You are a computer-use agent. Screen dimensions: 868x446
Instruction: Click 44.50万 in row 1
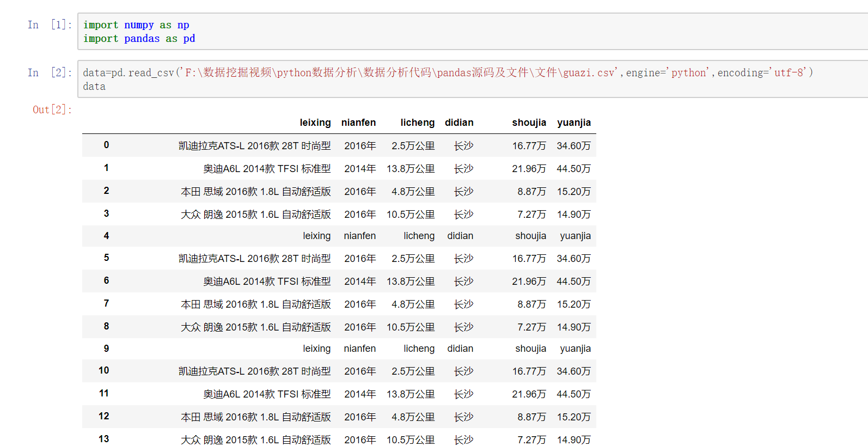tap(573, 169)
